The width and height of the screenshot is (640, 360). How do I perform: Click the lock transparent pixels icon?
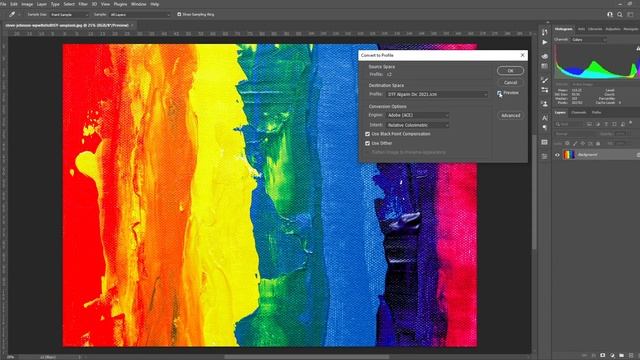(567, 143)
